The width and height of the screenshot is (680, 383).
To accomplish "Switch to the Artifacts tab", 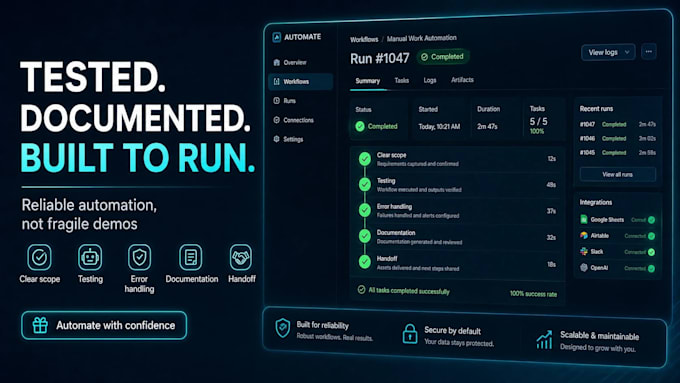I will (462, 80).
